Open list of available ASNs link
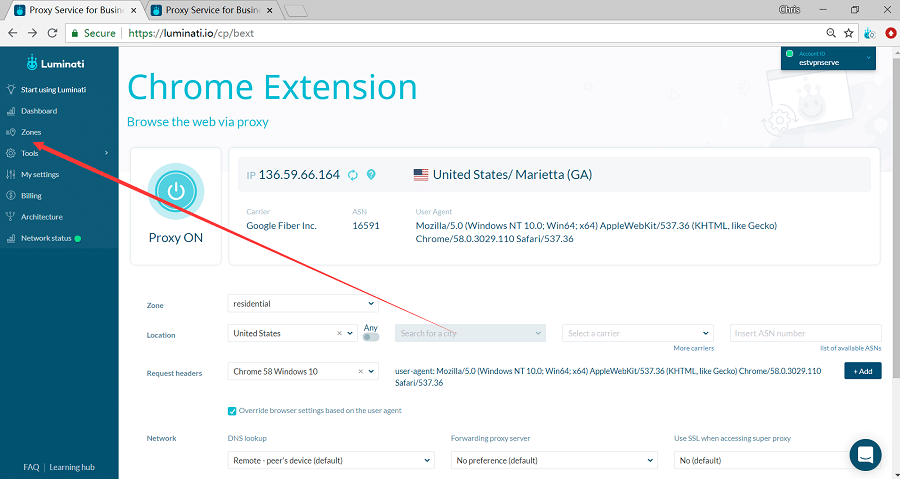900x479 pixels. pos(851,348)
